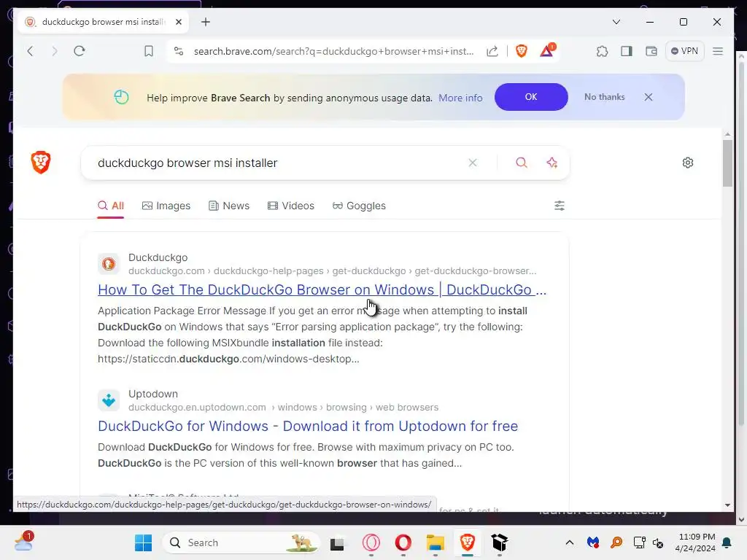
Task: Open the Windows Start menu
Action: (144, 542)
